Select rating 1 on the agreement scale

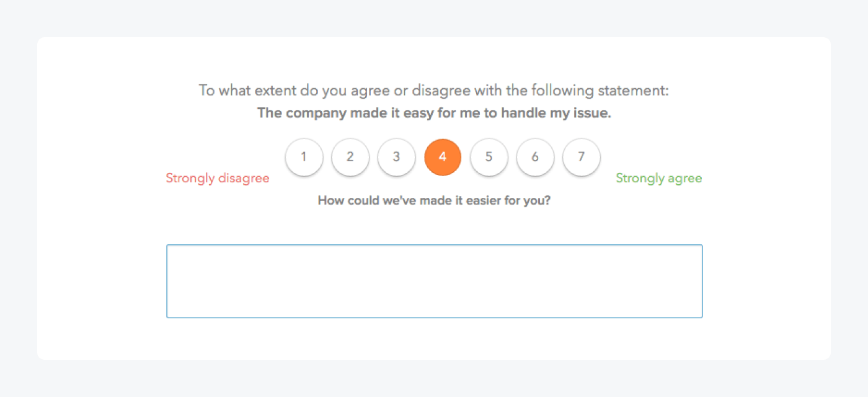pyautogui.click(x=304, y=157)
